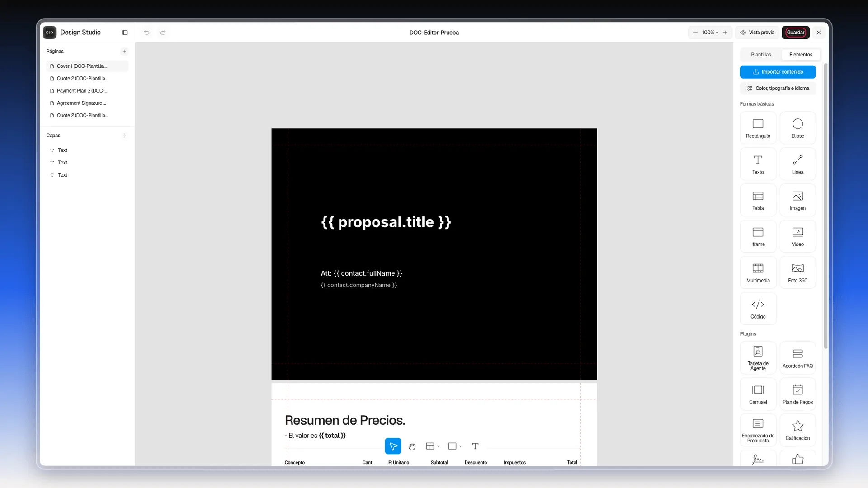Add the Carrusel plugin

(758, 394)
